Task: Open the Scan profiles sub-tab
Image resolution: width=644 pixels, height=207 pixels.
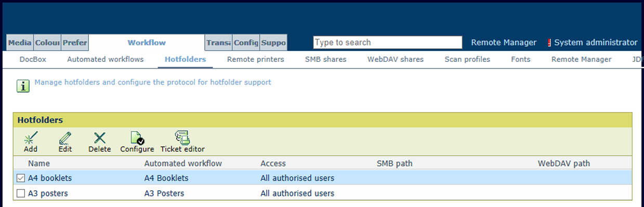Action: click(467, 59)
